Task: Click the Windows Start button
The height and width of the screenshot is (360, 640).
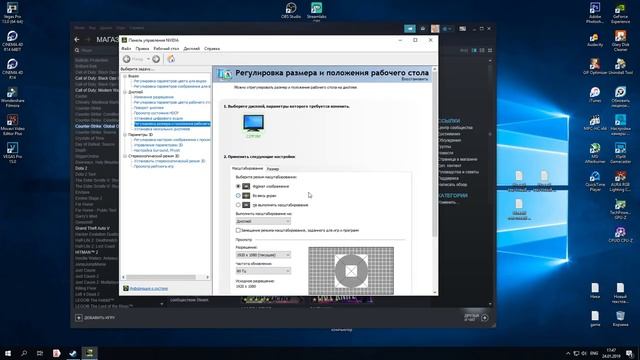Action: coord(8,353)
